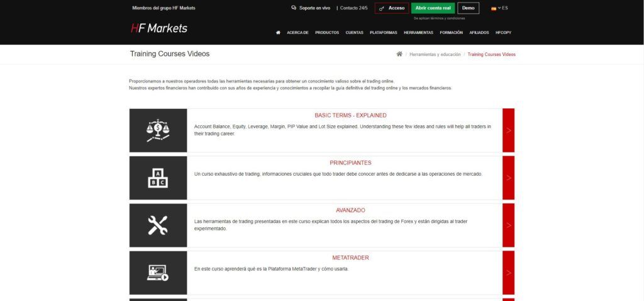The width and height of the screenshot is (644, 301).
Task: Open the PLATAFORMAS menu
Action: tap(384, 33)
